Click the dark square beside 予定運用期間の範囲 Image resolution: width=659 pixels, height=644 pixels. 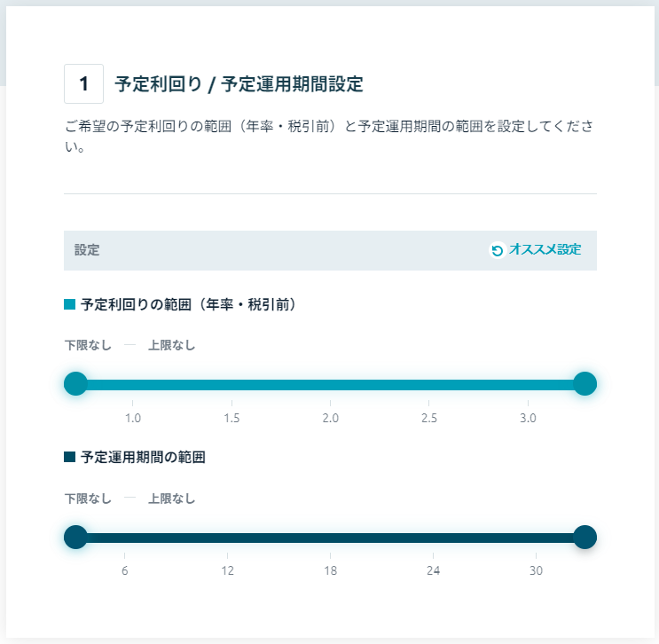pyautogui.click(x=69, y=457)
